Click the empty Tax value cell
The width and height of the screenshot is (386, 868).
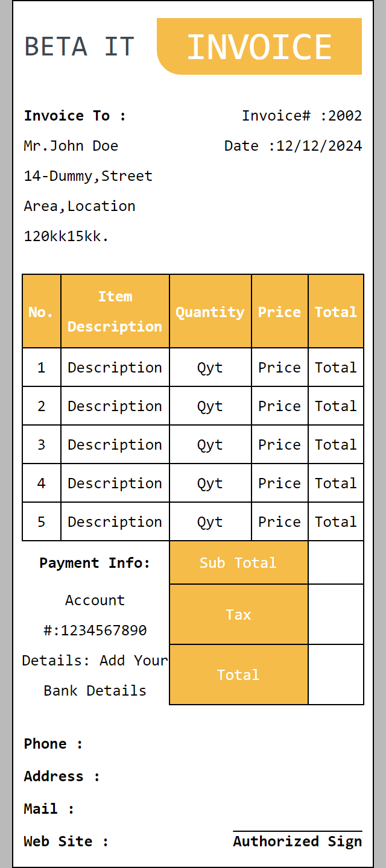(336, 615)
